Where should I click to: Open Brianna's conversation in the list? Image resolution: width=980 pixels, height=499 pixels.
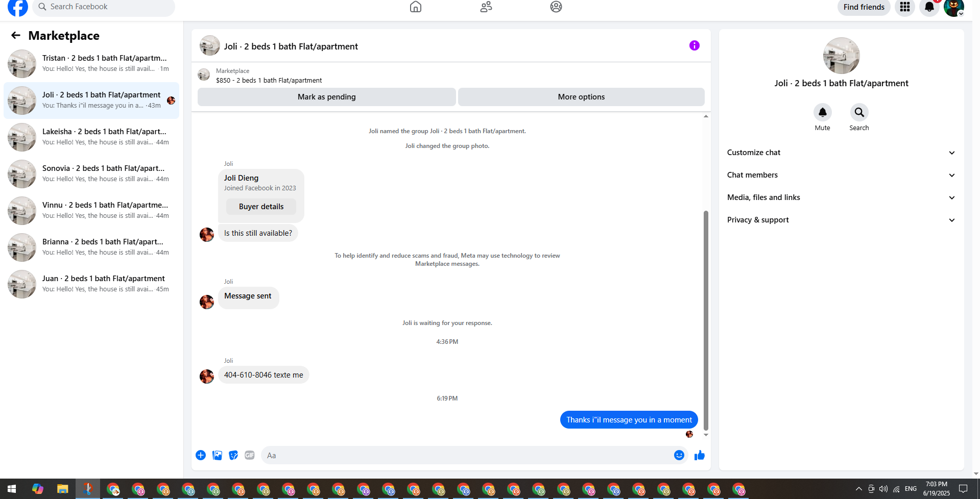click(x=91, y=247)
